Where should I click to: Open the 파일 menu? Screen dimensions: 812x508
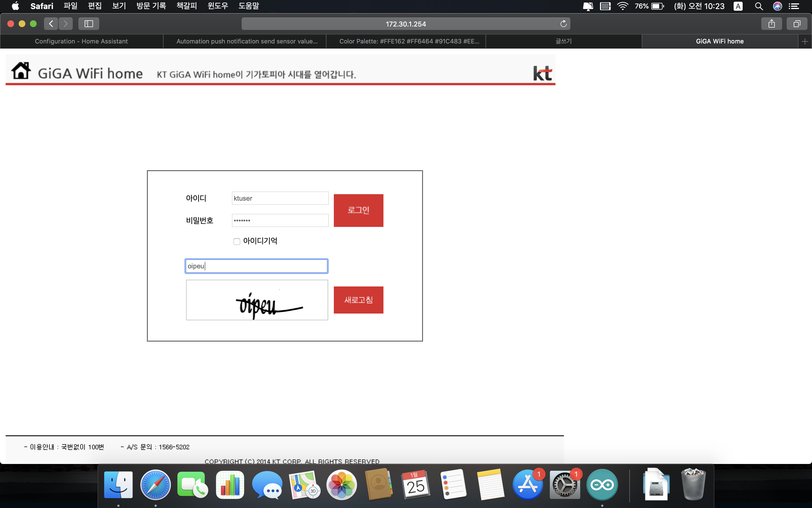[70, 6]
